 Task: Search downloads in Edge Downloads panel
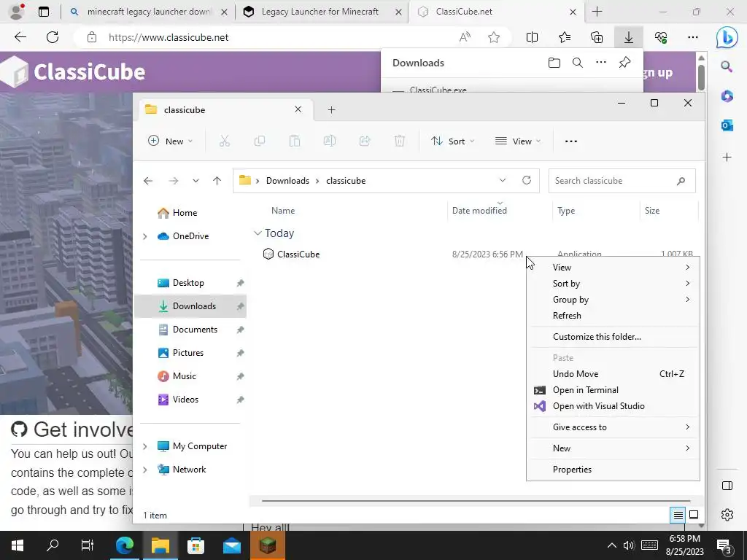578,63
